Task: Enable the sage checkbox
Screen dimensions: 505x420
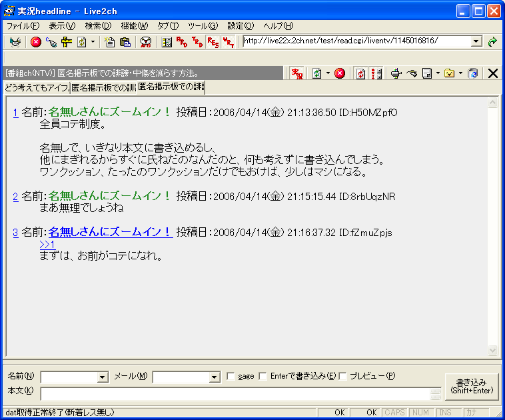Action: tap(231, 376)
